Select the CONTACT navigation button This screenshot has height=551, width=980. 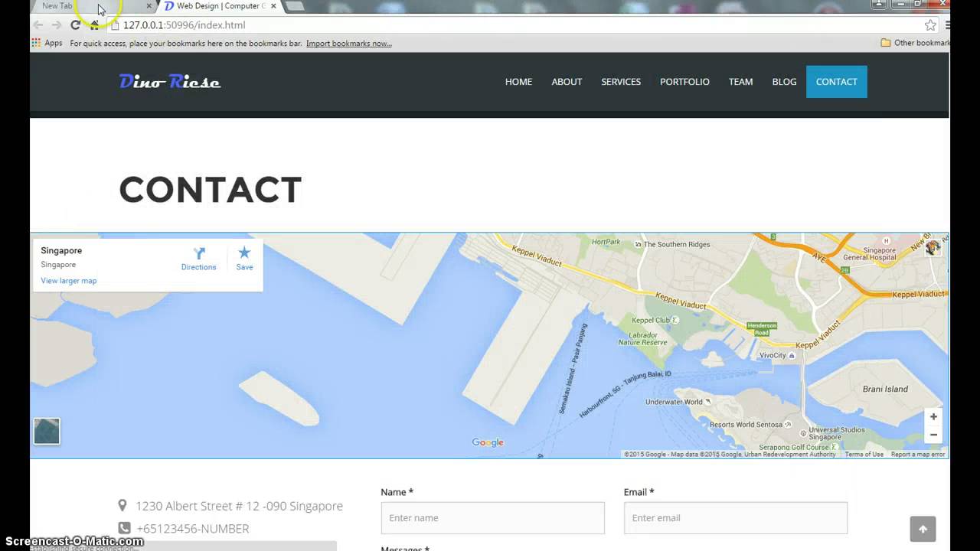pos(836,82)
